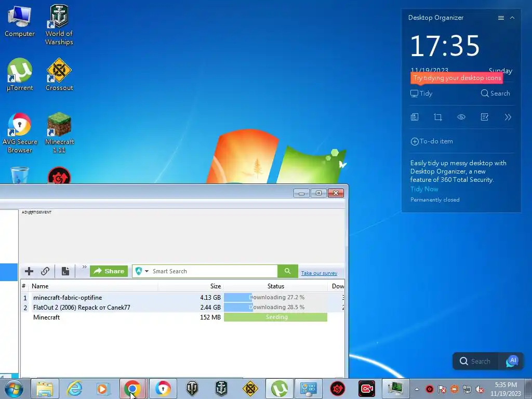The image size is (532, 399).
Task: Select the minecraft-fabric-optifine torrent
Action: (x=68, y=298)
